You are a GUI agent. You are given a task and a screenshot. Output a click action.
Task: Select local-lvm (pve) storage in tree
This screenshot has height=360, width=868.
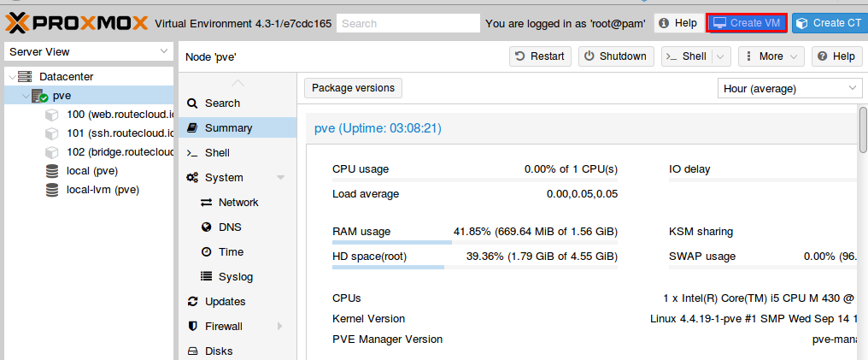[89, 190]
